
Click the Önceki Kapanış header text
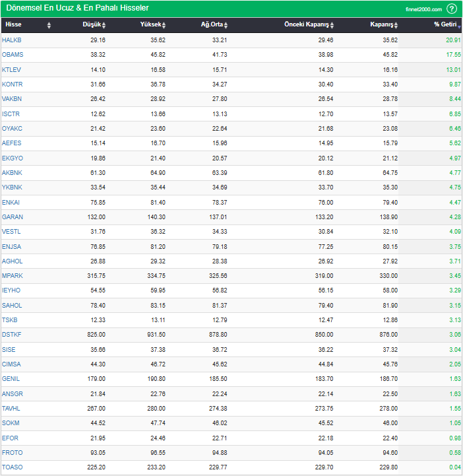306,24
